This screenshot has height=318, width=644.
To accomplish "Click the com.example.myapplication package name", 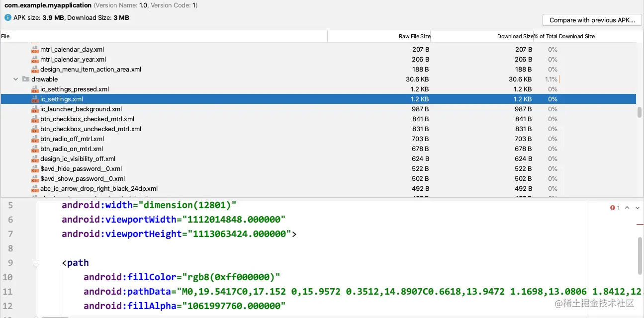I will point(48,5).
